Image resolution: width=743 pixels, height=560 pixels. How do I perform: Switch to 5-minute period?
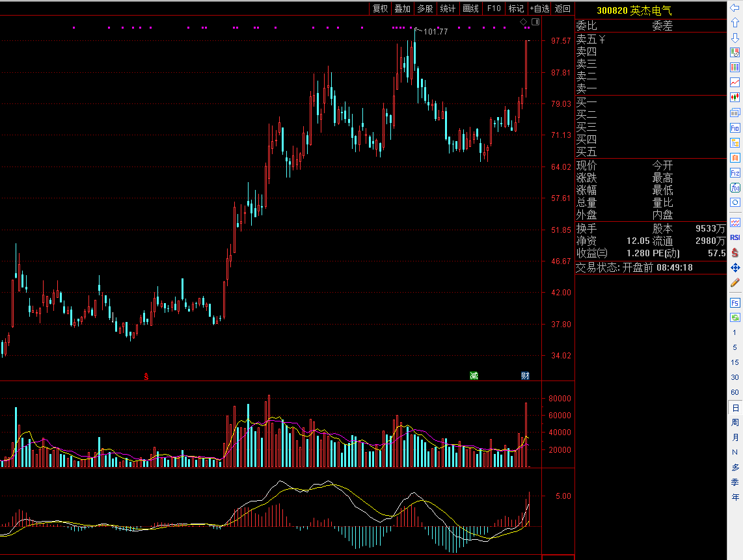(x=735, y=347)
